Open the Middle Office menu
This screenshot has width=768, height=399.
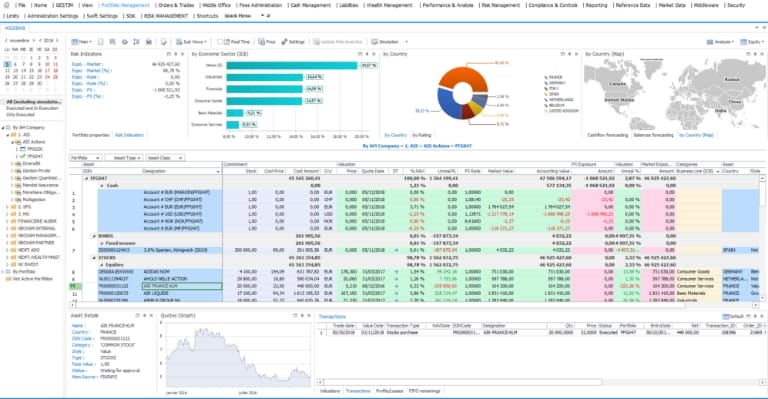pyautogui.click(x=216, y=5)
